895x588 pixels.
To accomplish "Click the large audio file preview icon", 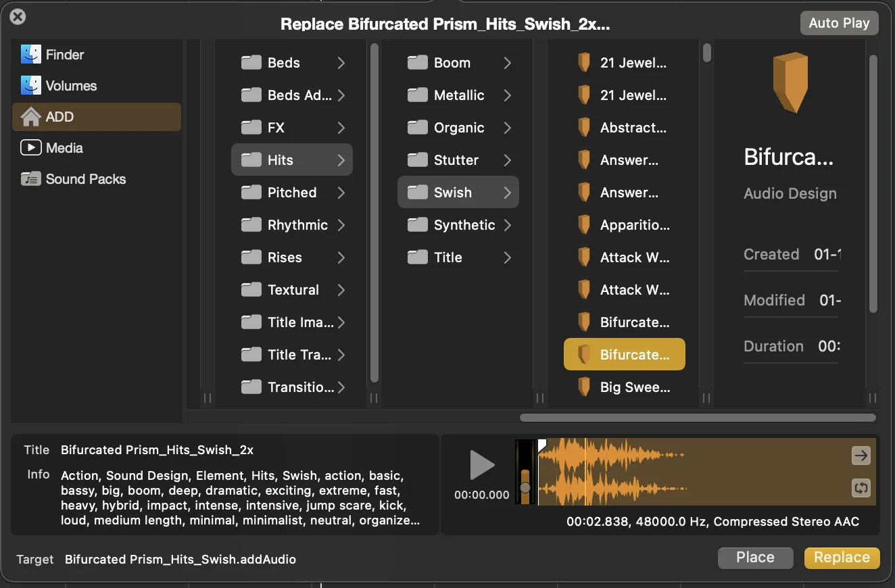I will pos(790,83).
